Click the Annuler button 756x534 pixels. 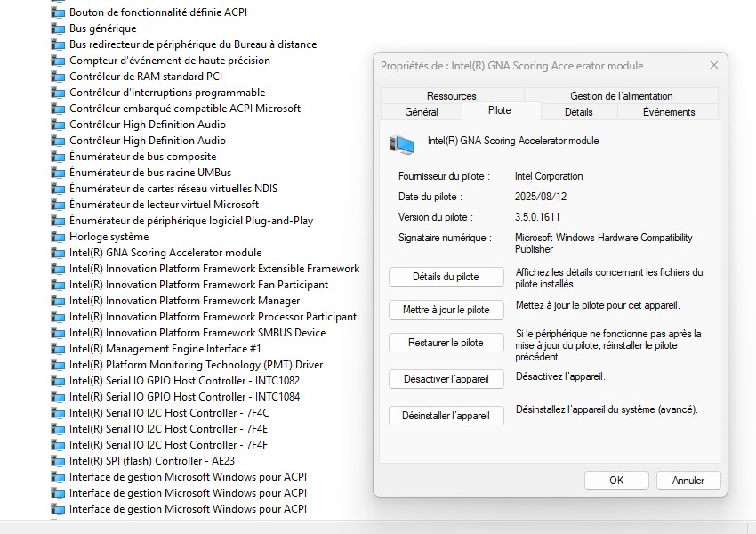(x=688, y=480)
